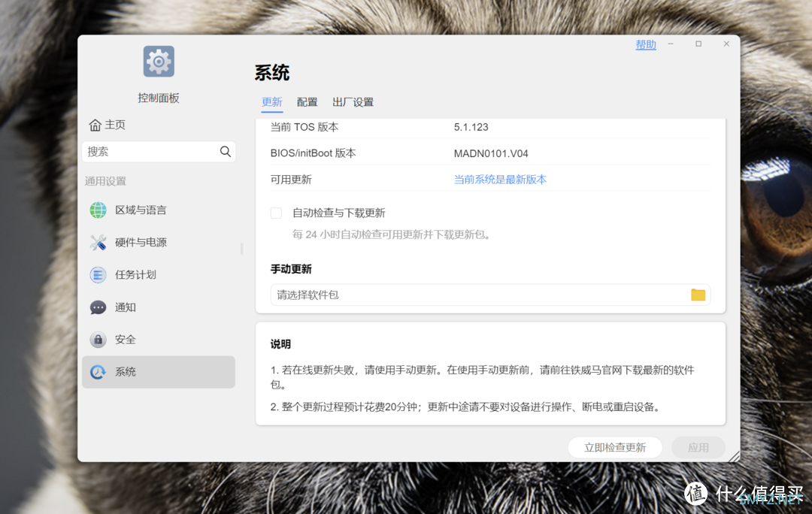Open 任务计划 list icon
812x514 pixels.
pos(98,275)
